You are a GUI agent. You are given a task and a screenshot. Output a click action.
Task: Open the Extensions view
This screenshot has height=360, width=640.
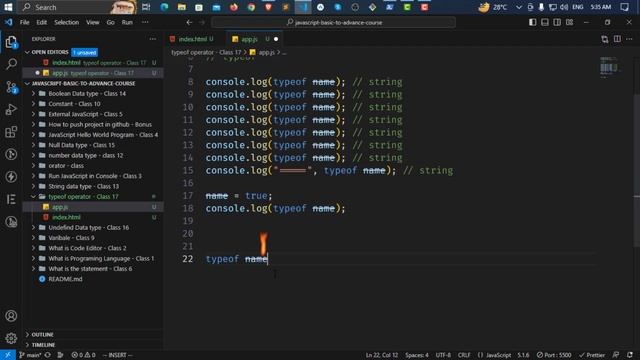(x=11, y=132)
